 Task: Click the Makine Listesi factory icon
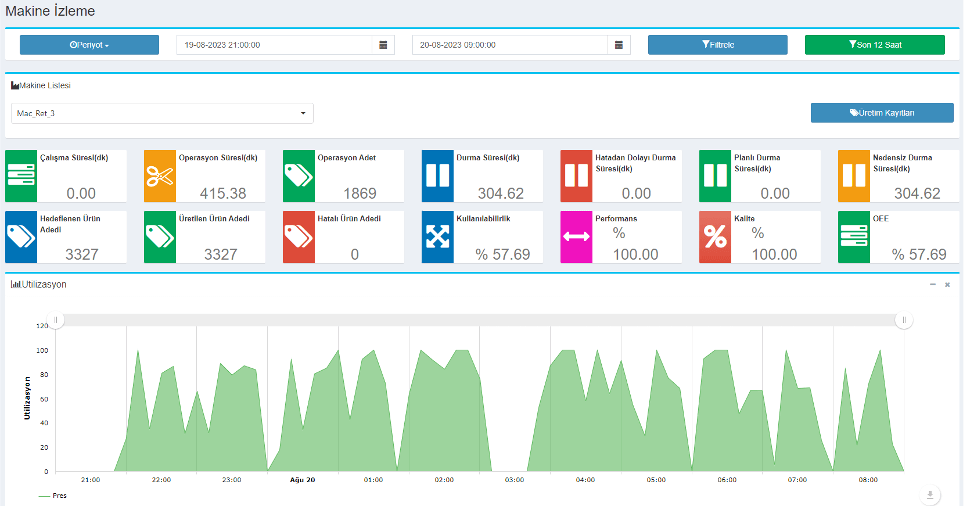[15, 85]
